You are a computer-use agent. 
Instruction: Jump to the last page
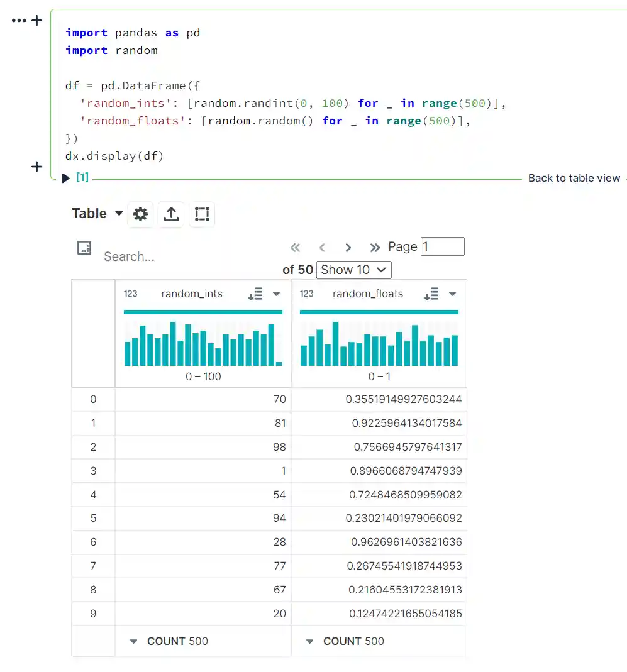pyautogui.click(x=375, y=248)
